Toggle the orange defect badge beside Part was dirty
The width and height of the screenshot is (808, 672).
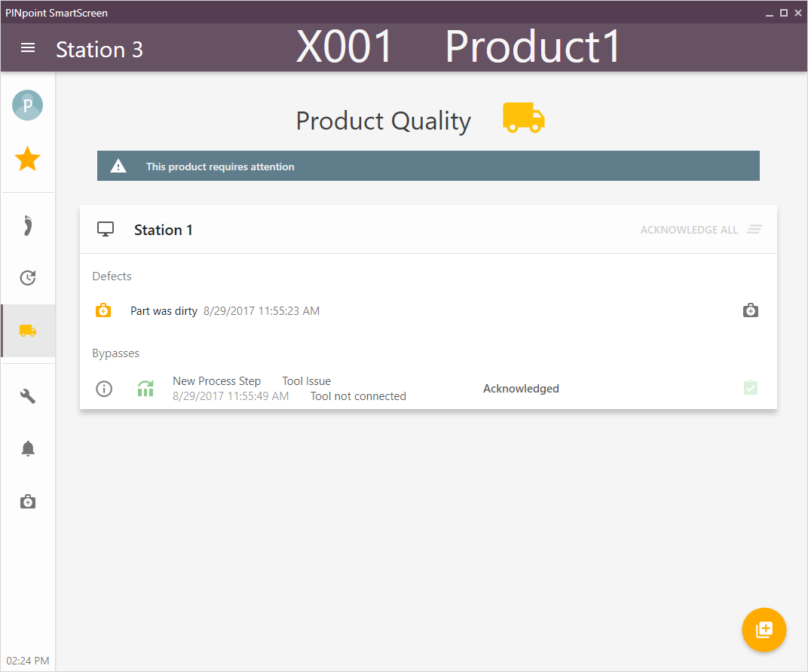tap(103, 310)
